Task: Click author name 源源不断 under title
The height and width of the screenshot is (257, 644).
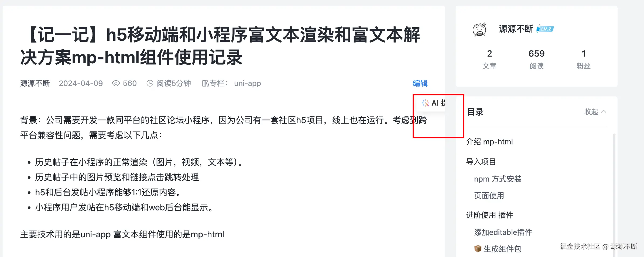Action: click(35, 83)
